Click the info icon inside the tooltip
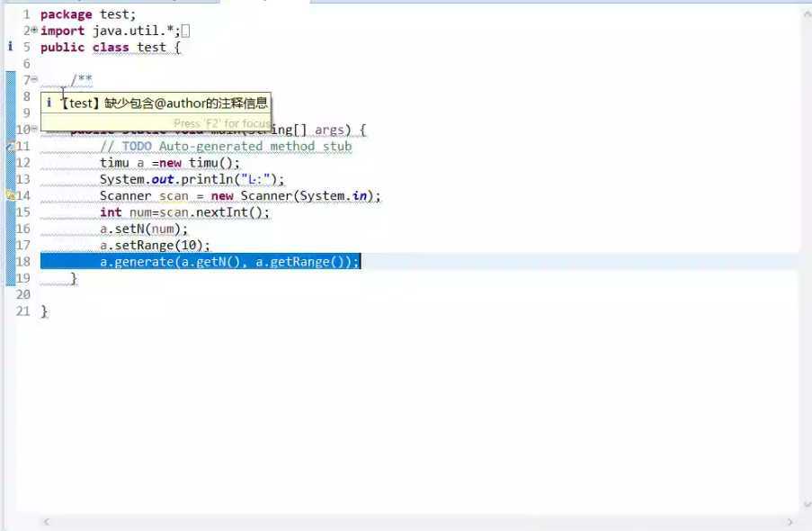Viewport: 812px width, 531px height. [x=49, y=103]
